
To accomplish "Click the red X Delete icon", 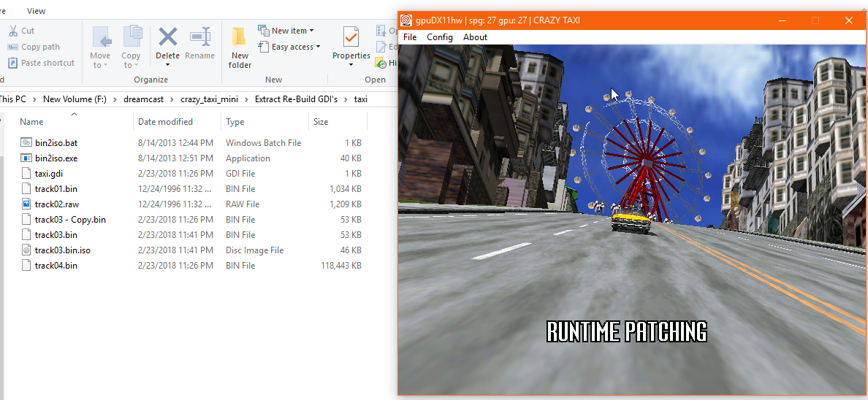I will click(x=168, y=37).
